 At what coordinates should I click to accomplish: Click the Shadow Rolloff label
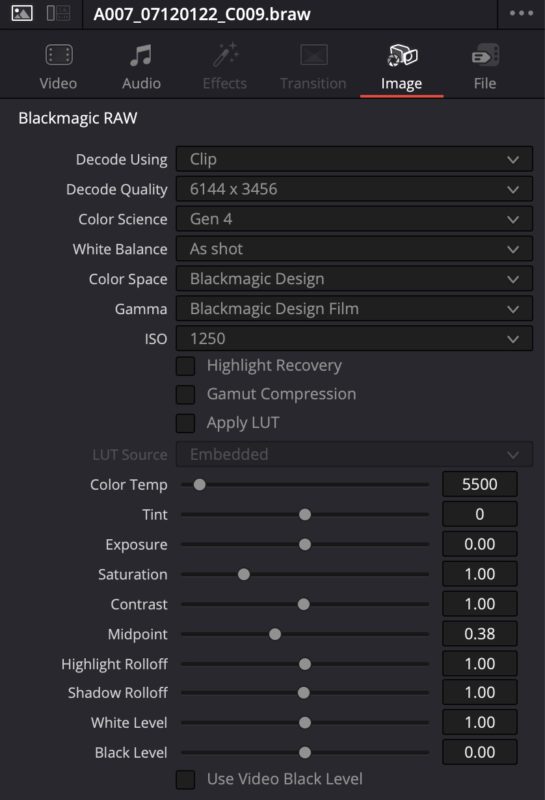pyautogui.click(x=118, y=693)
